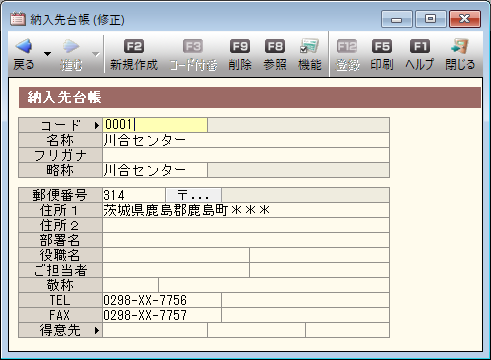The image size is (491, 360).
Task: Click the 郵便番号 field showing 314
Action: [x=134, y=195]
